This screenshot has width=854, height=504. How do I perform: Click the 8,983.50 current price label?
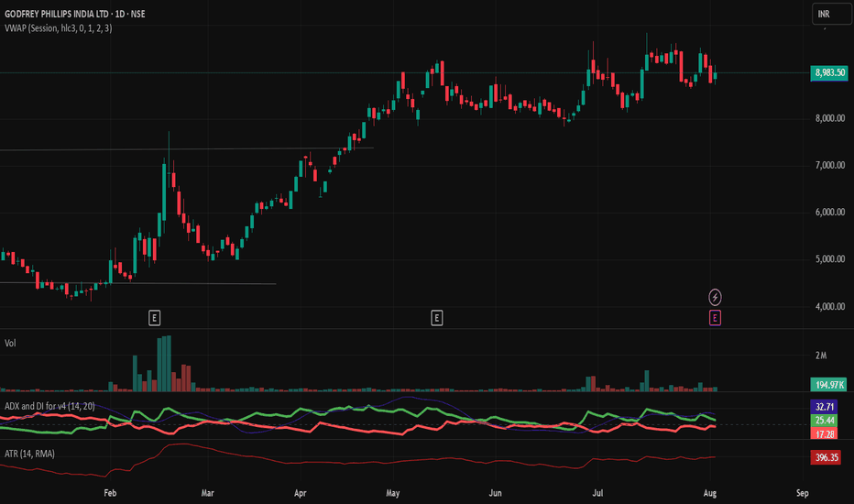(x=829, y=72)
